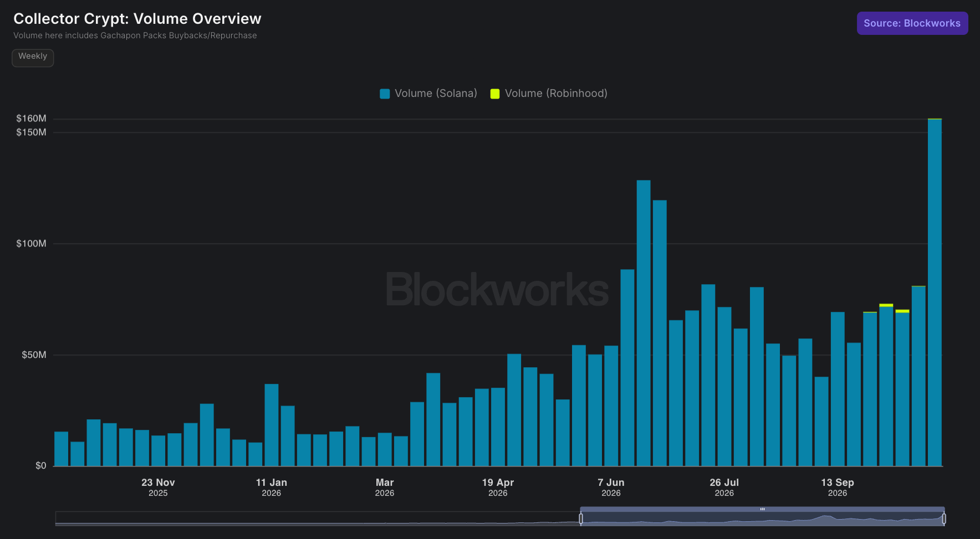This screenshot has width=980, height=539.
Task: Select the tallest bar near $160M
Action: [935, 292]
